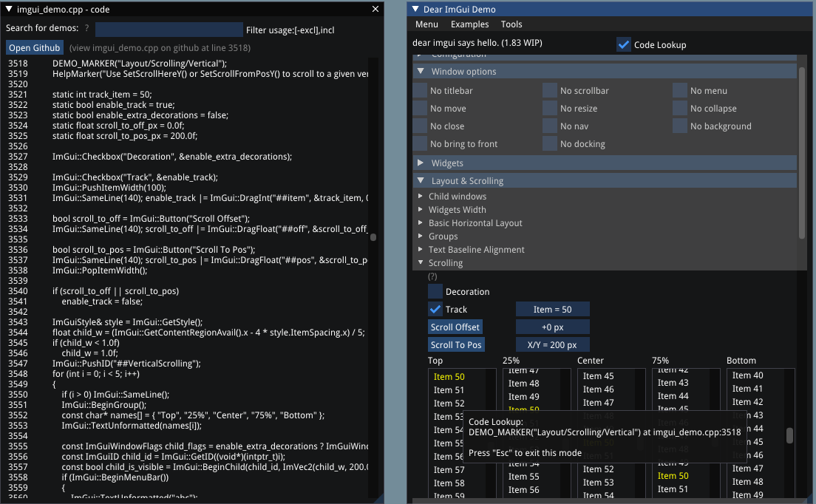Enable the No collapse checkbox
The width and height of the screenshot is (816, 504).
coord(680,108)
